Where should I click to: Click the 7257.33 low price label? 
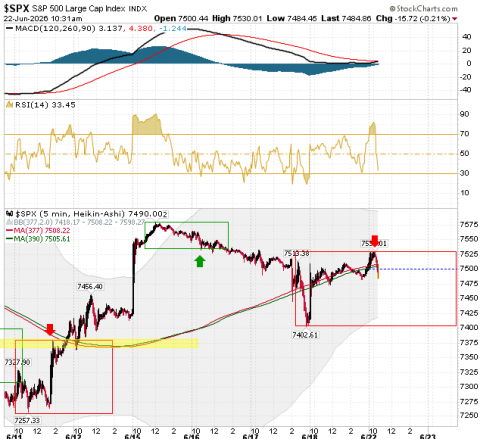[27, 421]
